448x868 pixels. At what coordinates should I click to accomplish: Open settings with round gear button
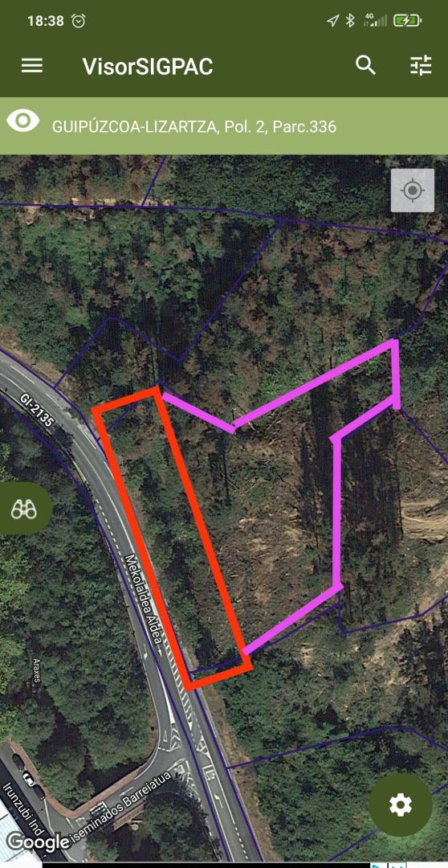pyautogui.click(x=401, y=805)
